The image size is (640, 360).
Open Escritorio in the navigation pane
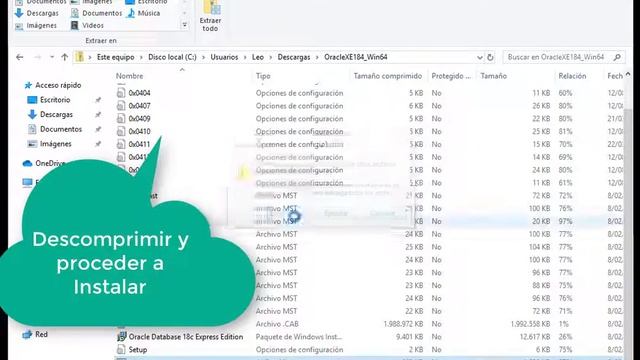[55, 100]
